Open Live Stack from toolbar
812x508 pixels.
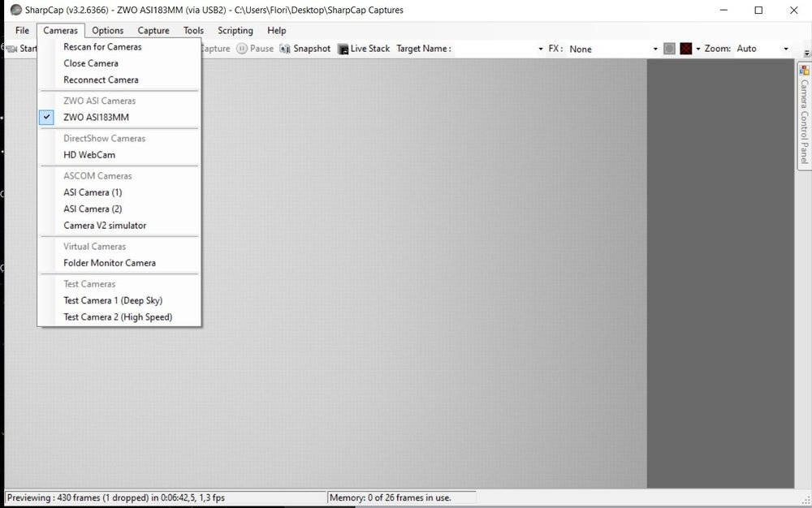(364, 49)
